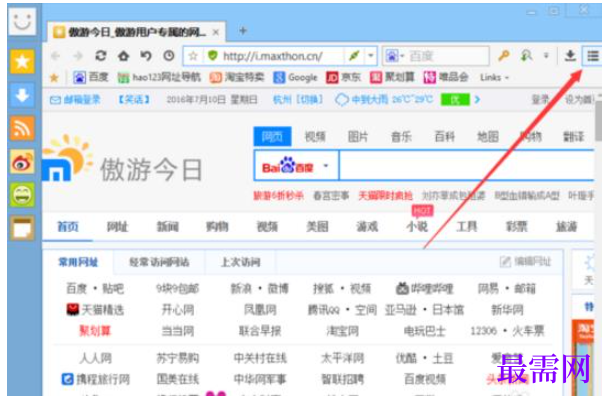Open the toolbar downloads arrow icon
Screen dimensions: 609x400
click(570, 56)
